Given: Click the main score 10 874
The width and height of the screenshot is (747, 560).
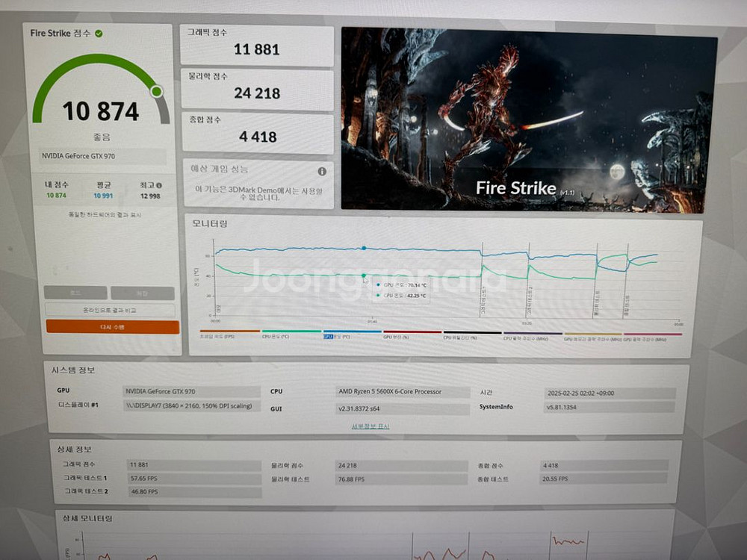Looking at the screenshot, I should pyautogui.click(x=101, y=111).
